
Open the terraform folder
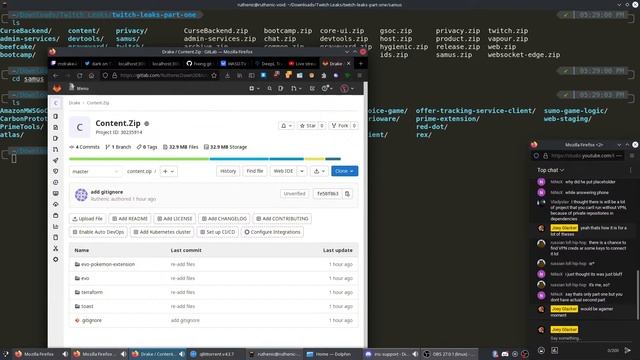[x=92, y=292]
